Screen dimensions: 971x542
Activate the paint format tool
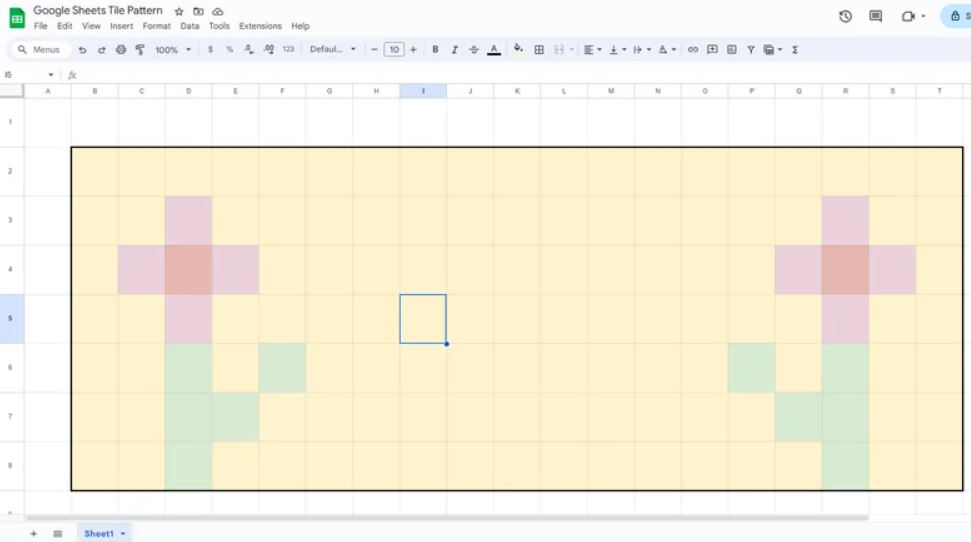tap(140, 50)
